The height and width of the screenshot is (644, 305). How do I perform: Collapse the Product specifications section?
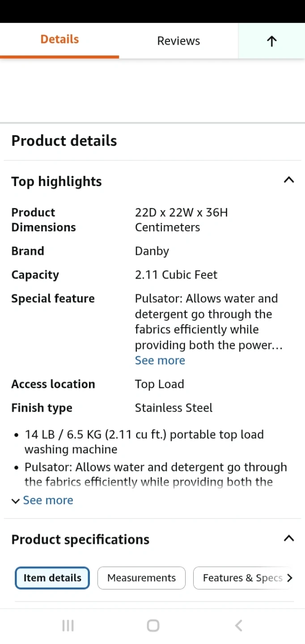(289, 538)
